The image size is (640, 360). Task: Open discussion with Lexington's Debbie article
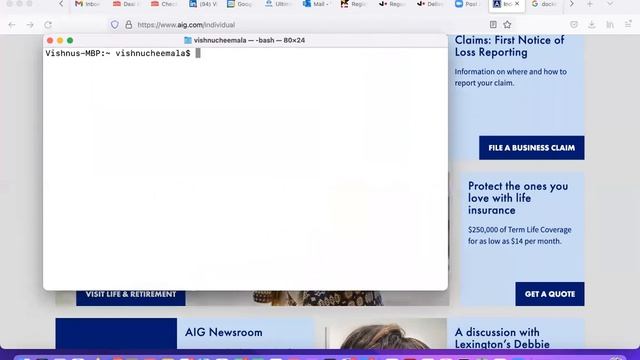(x=502, y=338)
